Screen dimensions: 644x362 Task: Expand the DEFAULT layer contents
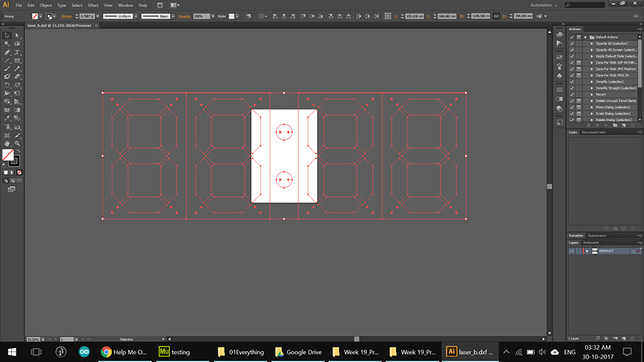point(587,251)
